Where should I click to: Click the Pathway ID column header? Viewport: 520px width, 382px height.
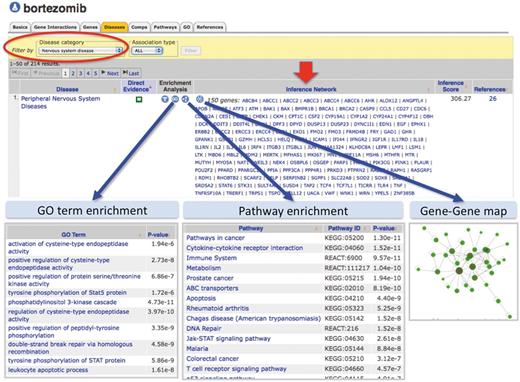[344, 228]
